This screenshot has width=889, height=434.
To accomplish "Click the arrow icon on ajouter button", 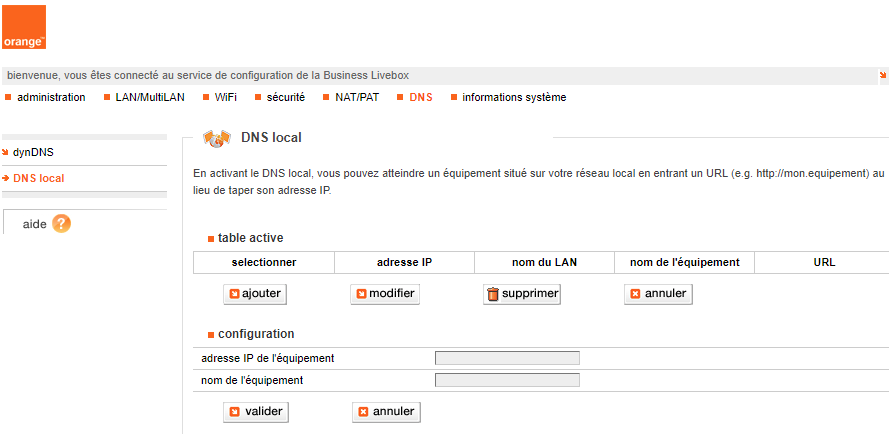I will pos(234,294).
